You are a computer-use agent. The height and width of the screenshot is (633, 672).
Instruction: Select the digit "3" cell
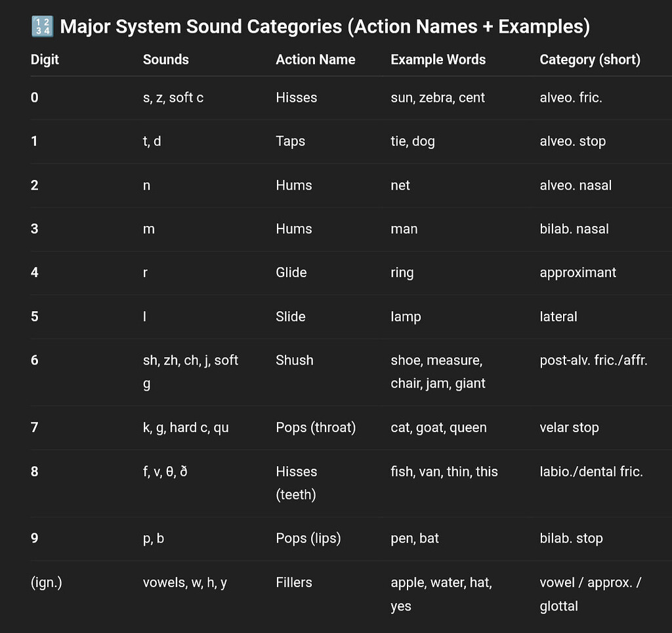click(35, 229)
